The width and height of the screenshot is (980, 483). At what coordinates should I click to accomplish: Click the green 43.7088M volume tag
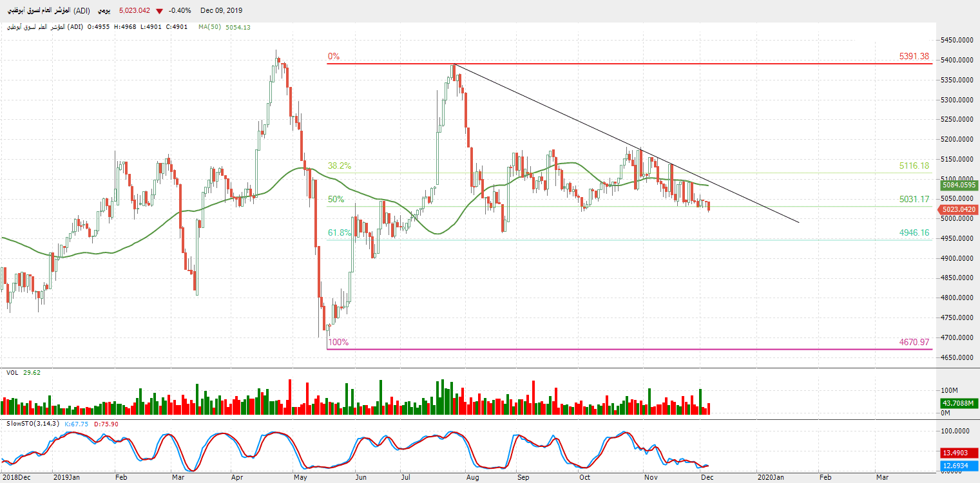[959, 403]
